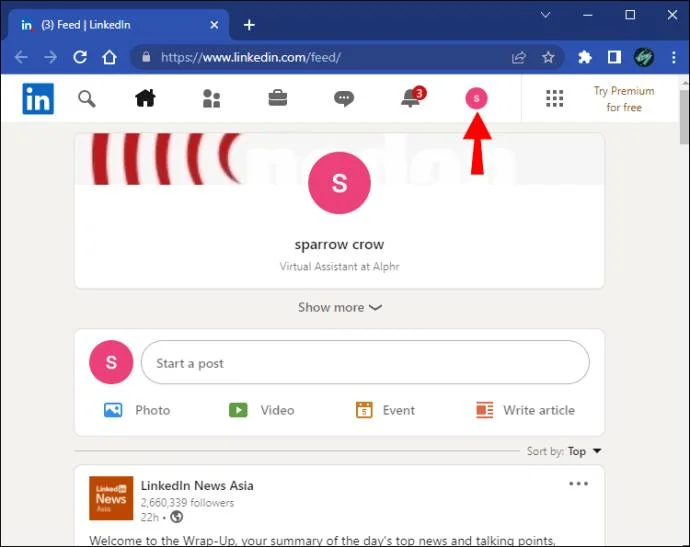Add a Photo to a post
Image resolution: width=690 pixels, height=547 pixels.
tap(137, 410)
